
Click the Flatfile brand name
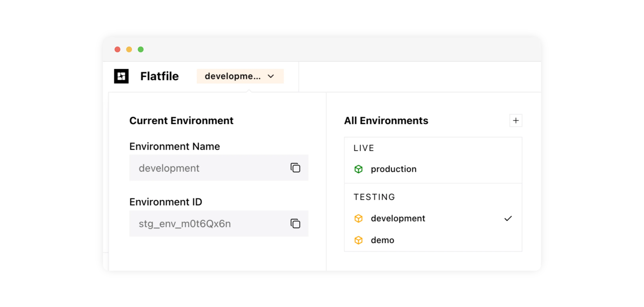tap(159, 76)
